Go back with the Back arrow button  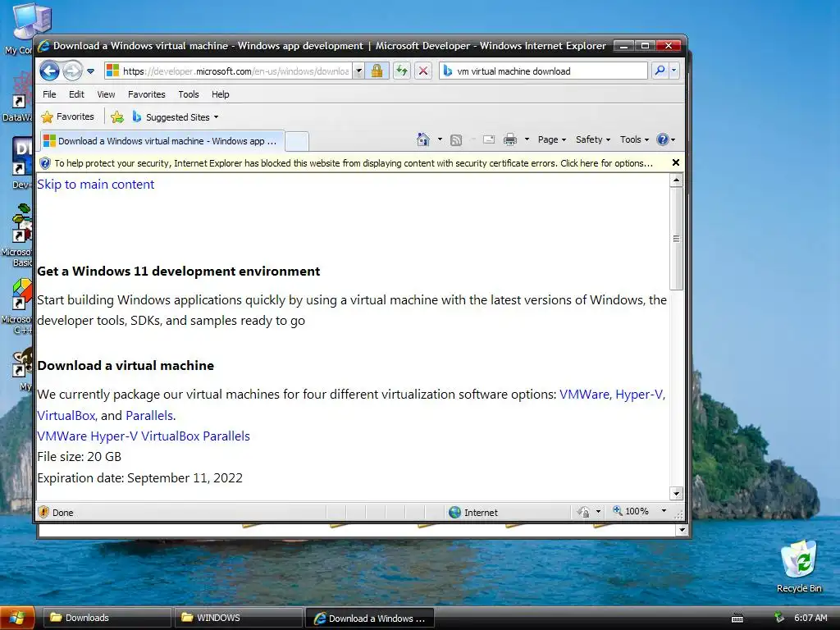49,71
